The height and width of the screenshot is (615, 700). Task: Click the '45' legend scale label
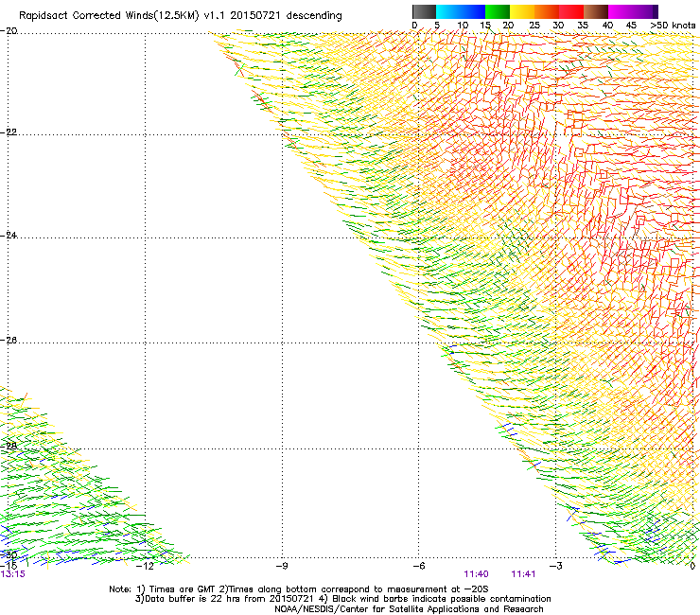click(x=631, y=26)
